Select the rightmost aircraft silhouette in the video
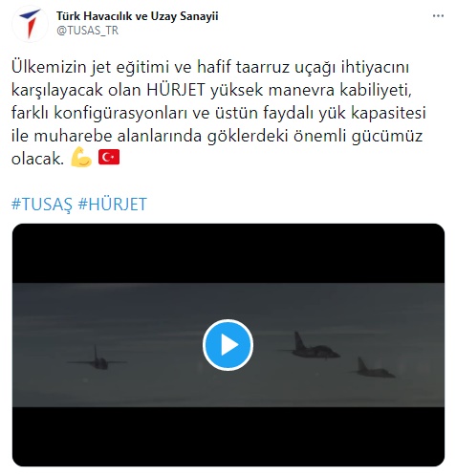The image size is (456, 476). tap(373, 368)
